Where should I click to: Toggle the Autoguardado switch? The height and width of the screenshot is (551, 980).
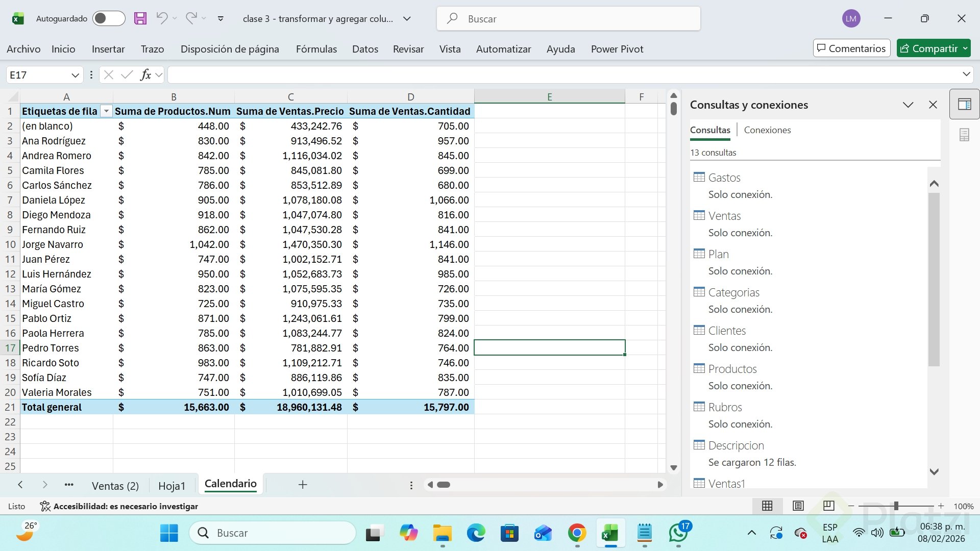109,19
